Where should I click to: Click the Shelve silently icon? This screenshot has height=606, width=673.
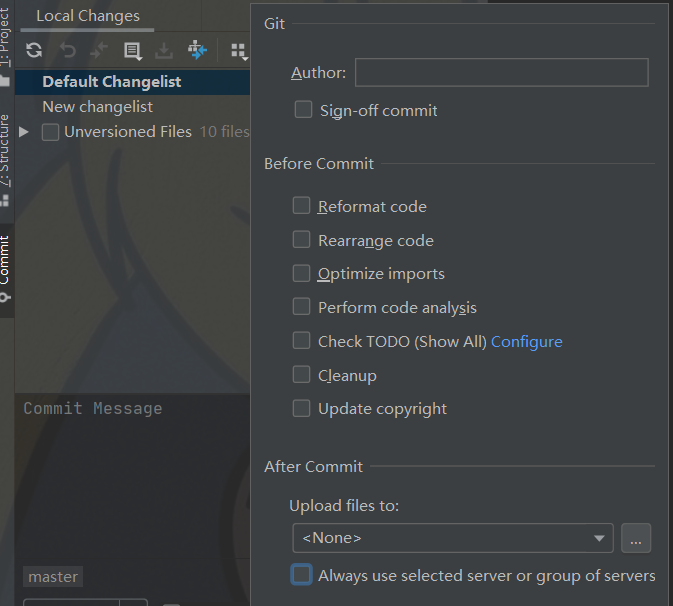click(x=164, y=51)
